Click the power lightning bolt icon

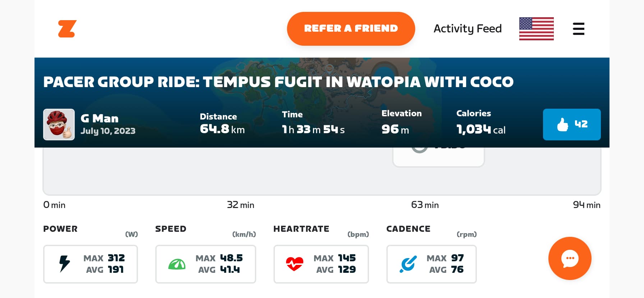point(64,264)
